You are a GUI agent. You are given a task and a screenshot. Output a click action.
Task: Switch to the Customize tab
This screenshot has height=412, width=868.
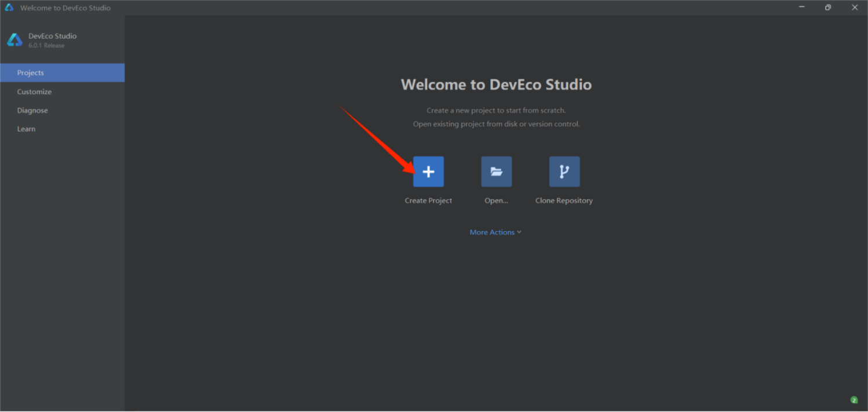pyautogui.click(x=63, y=92)
